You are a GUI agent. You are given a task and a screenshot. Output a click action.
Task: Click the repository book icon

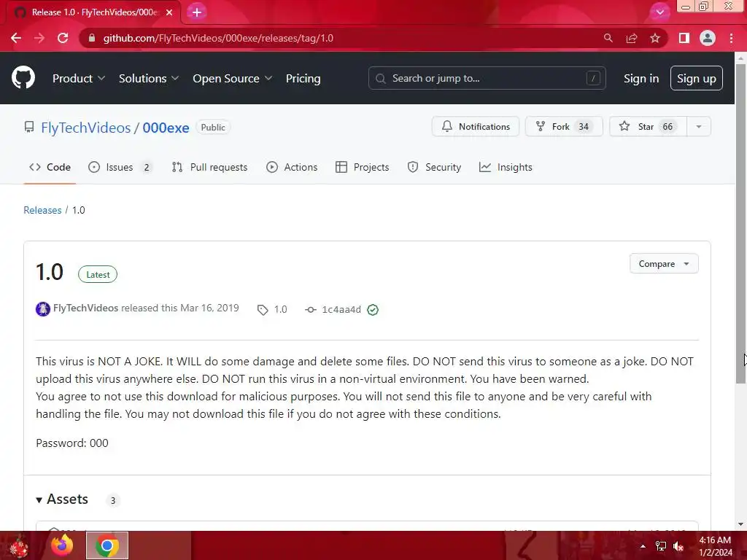point(29,127)
